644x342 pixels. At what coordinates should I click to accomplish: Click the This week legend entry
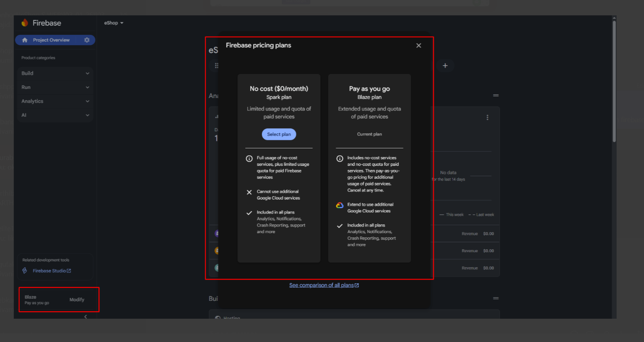[x=451, y=215]
